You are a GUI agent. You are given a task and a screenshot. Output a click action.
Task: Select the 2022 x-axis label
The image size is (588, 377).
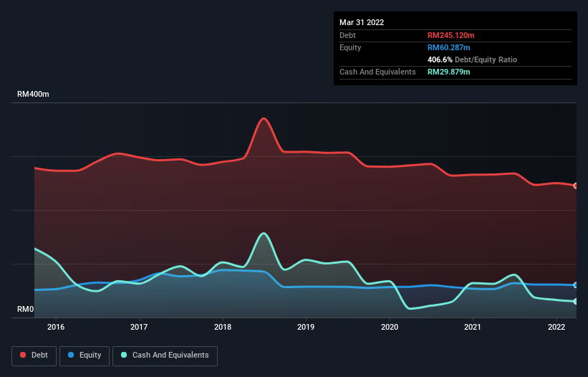(x=556, y=327)
